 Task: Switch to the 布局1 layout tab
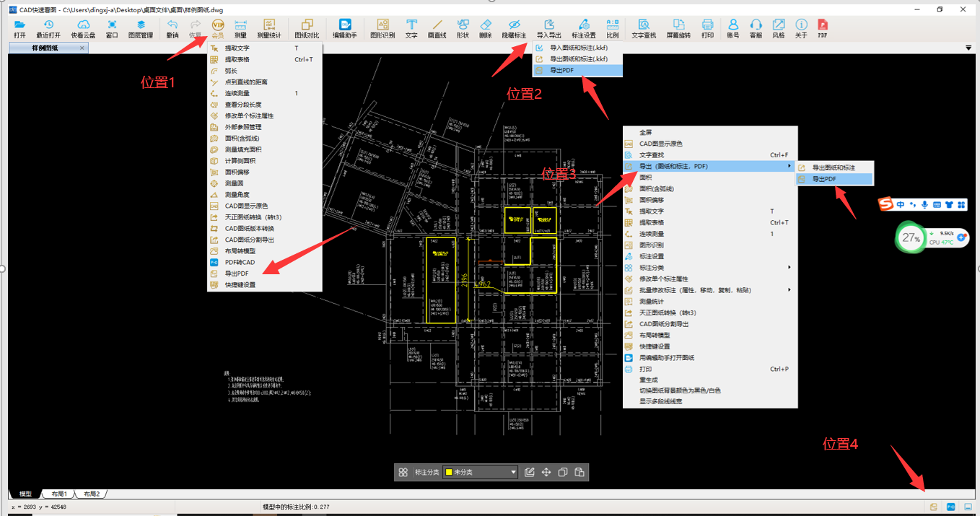(58, 494)
